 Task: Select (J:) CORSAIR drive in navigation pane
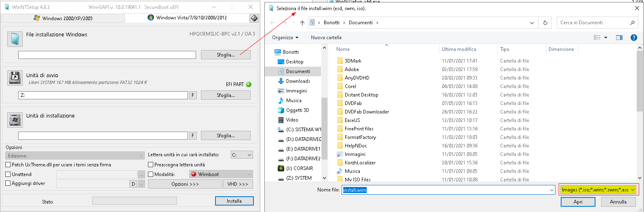(299, 168)
